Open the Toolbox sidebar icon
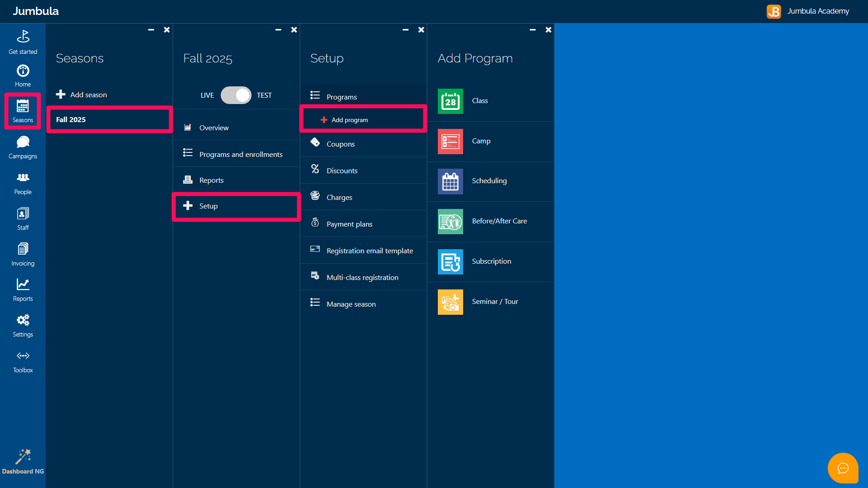 (x=23, y=361)
